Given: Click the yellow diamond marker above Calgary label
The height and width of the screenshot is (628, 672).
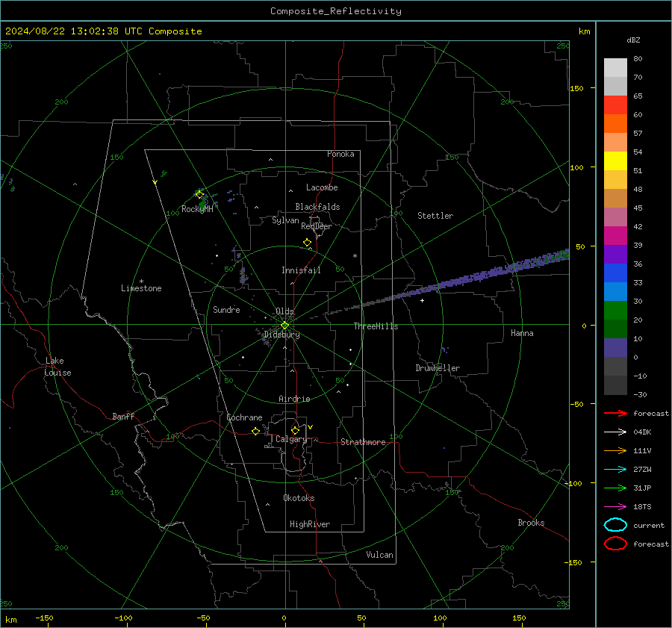Looking at the screenshot, I should pos(295,430).
